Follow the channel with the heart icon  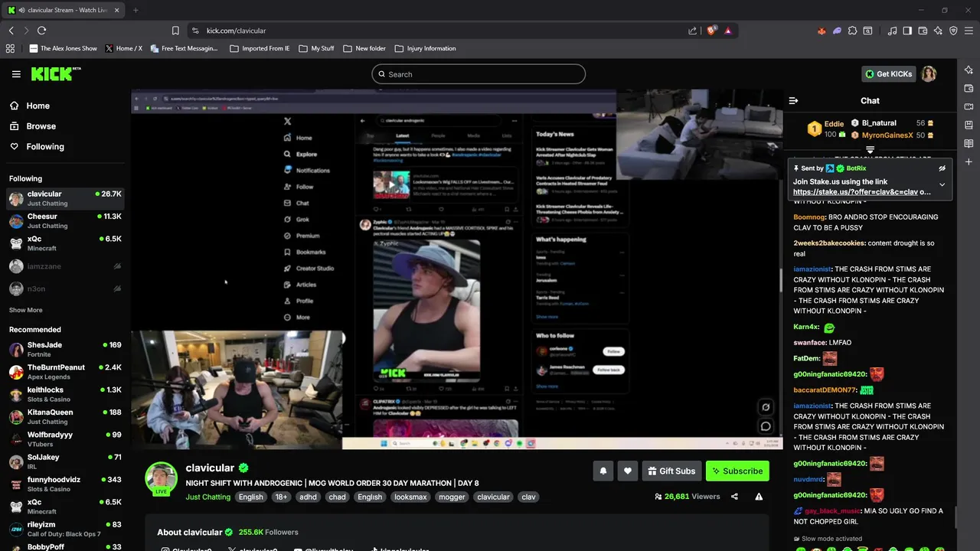click(x=628, y=471)
